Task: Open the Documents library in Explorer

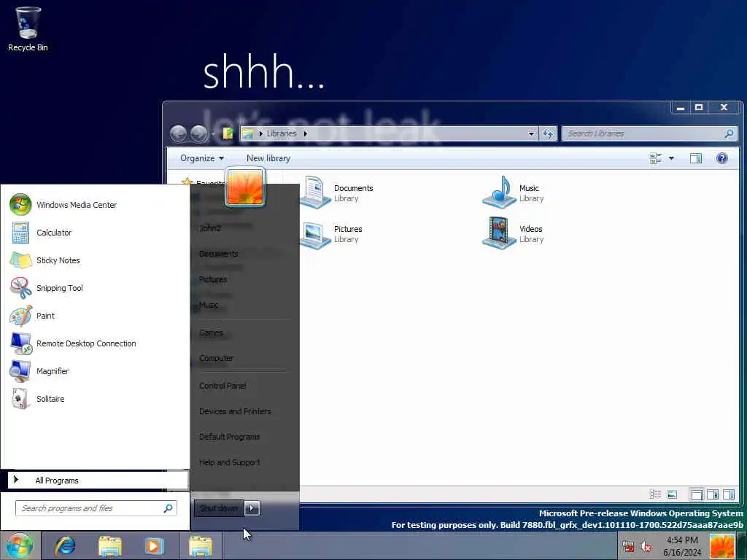Action: coord(337,192)
